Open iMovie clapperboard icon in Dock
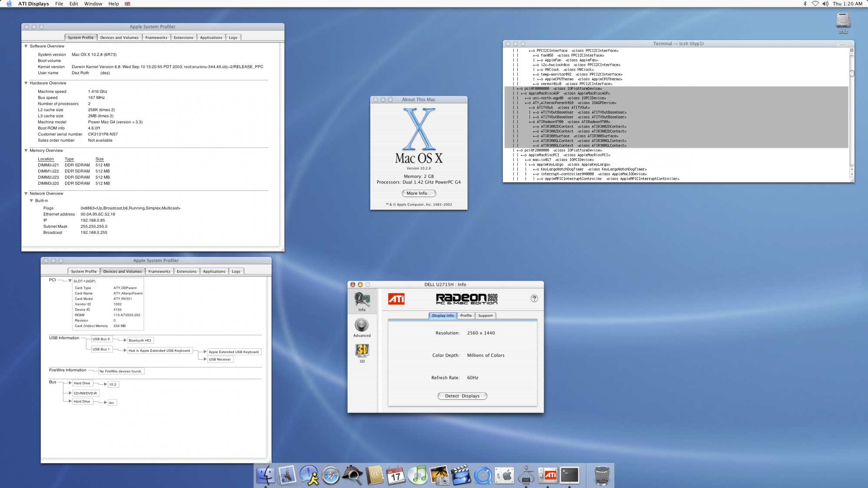The width and height of the screenshot is (868, 488). (x=461, y=475)
